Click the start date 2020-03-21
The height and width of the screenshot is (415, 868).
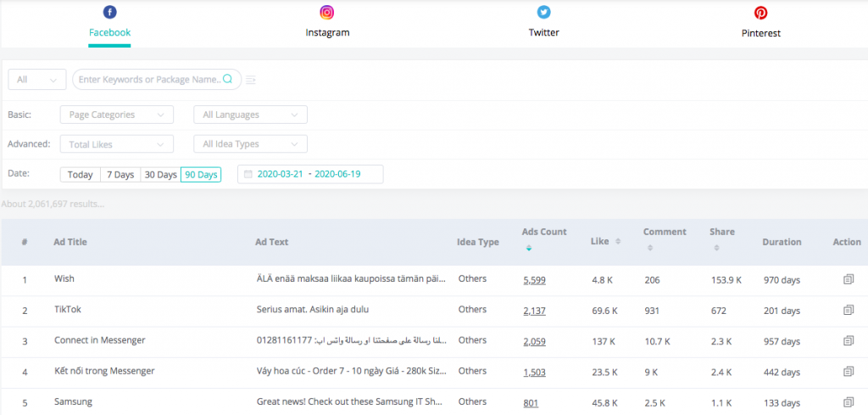[x=280, y=174]
